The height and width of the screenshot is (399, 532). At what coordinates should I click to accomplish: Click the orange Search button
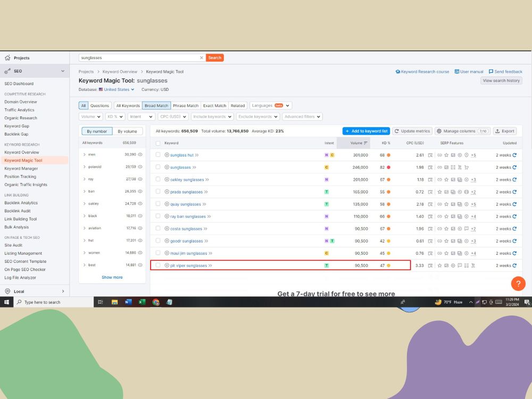215,57
